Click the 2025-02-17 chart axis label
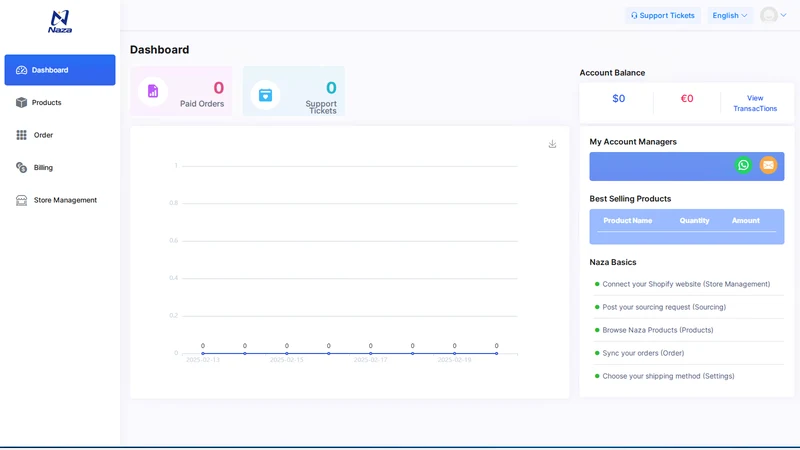 click(x=370, y=360)
